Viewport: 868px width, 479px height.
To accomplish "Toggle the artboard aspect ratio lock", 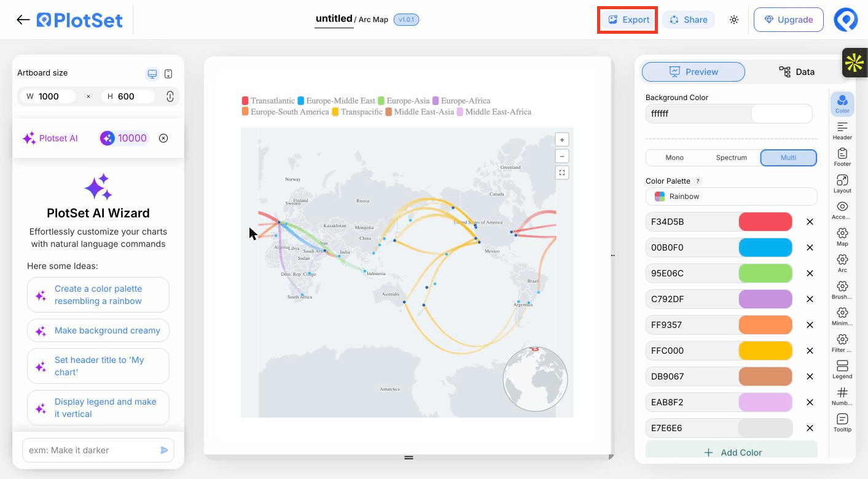I will [170, 96].
